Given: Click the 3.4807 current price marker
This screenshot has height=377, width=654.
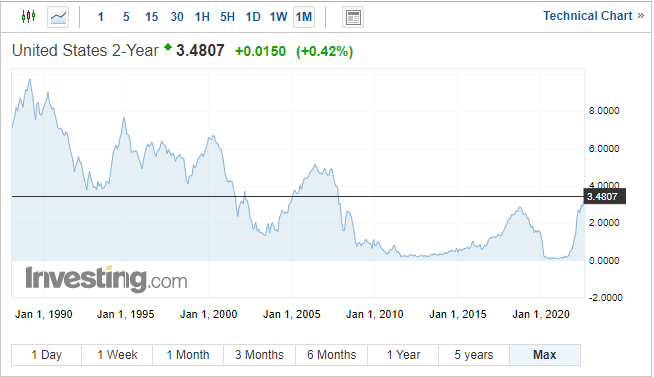Looking at the screenshot, I should tap(604, 196).
